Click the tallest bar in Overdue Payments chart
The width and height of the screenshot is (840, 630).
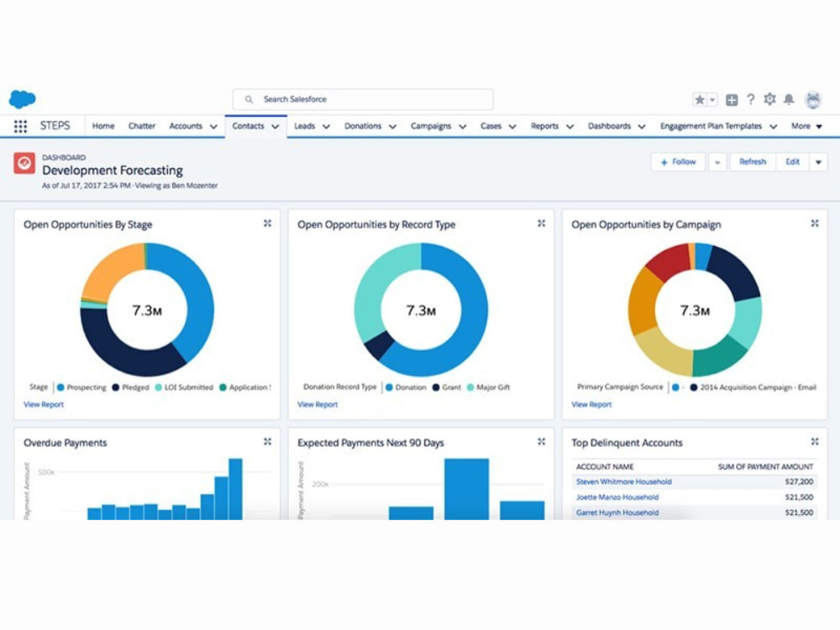click(x=236, y=489)
